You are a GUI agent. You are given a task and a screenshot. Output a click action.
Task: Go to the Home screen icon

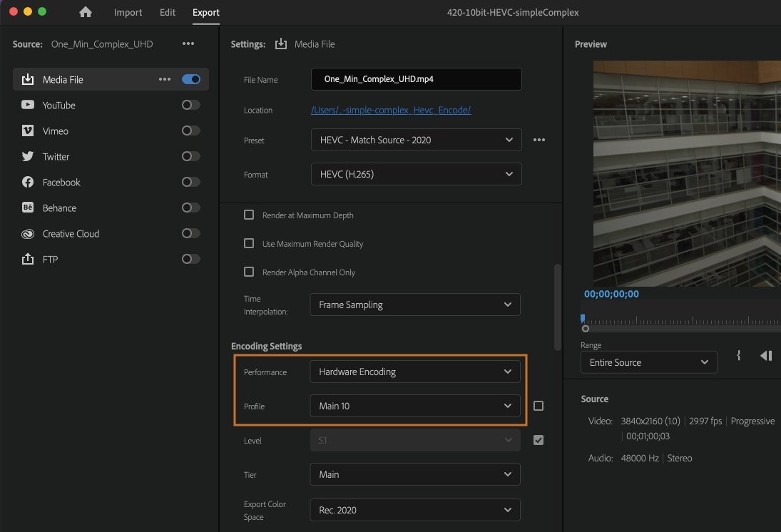pyautogui.click(x=85, y=12)
